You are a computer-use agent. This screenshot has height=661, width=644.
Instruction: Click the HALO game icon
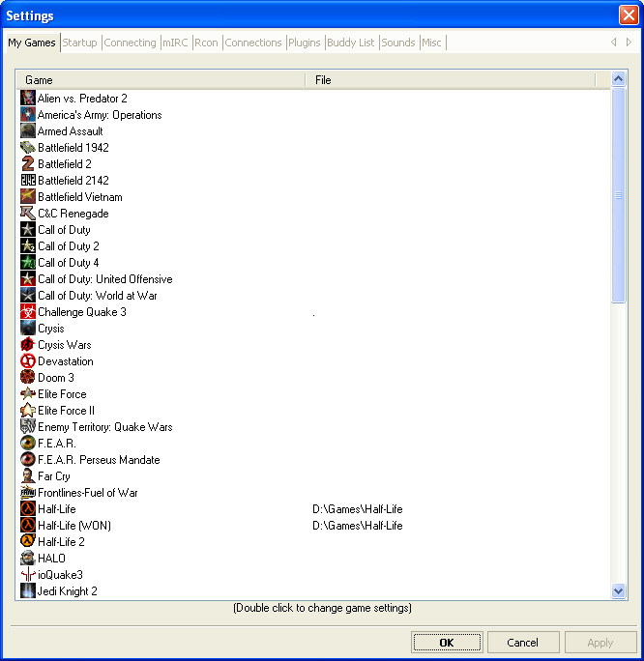(28, 559)
